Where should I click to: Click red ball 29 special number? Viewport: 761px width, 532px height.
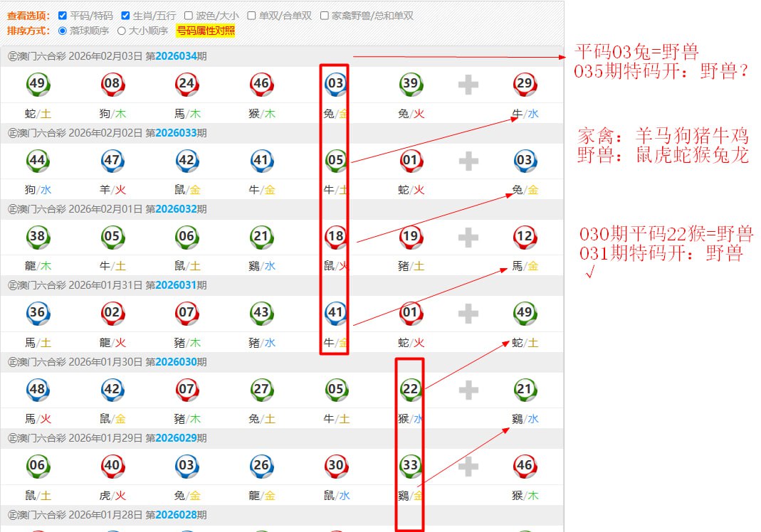click(x=524, y=84)
